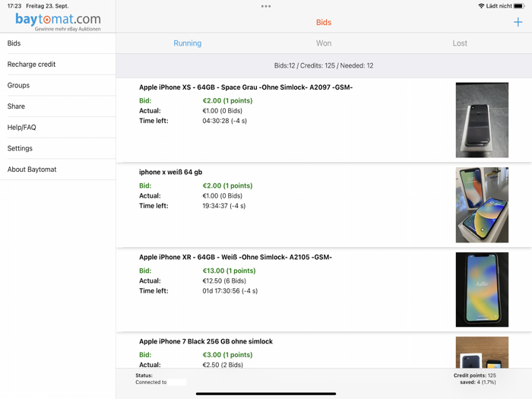
Task: Click actual price €2.50 (2 Bids)
Action: (x=223, y=365)
